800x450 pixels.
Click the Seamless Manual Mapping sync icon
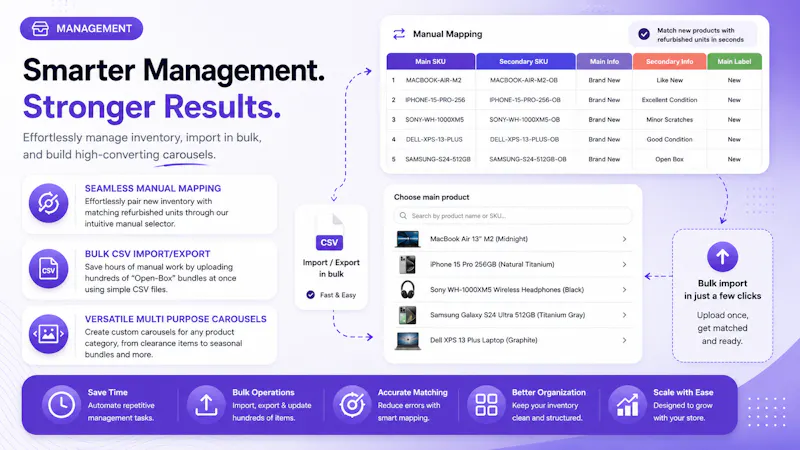coord(48,203)
